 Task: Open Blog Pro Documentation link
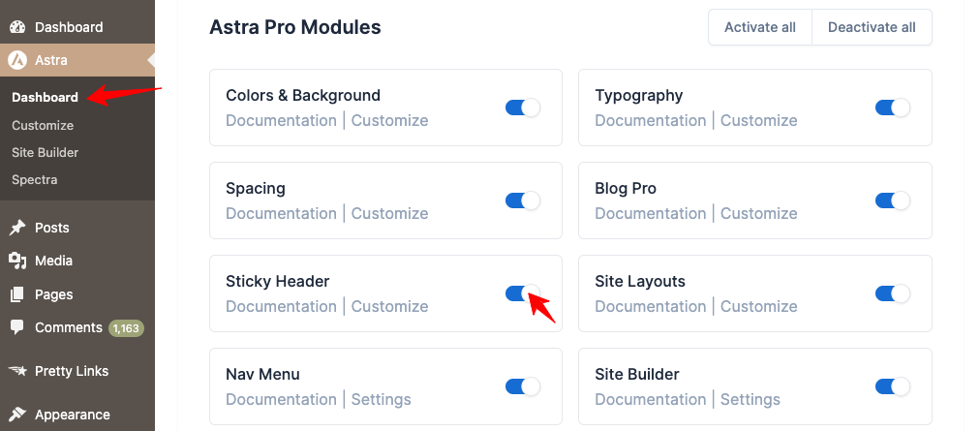click(651, 213)
